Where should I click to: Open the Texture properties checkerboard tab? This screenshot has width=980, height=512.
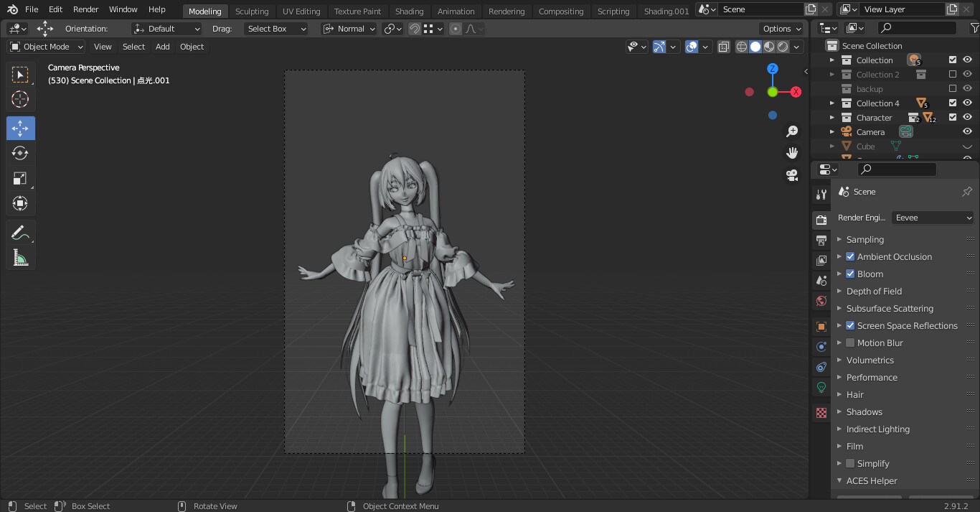pos(821,413)
